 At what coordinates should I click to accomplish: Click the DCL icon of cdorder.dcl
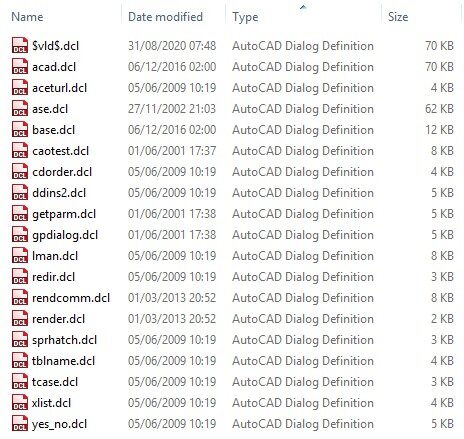click(x=20, y=171)
